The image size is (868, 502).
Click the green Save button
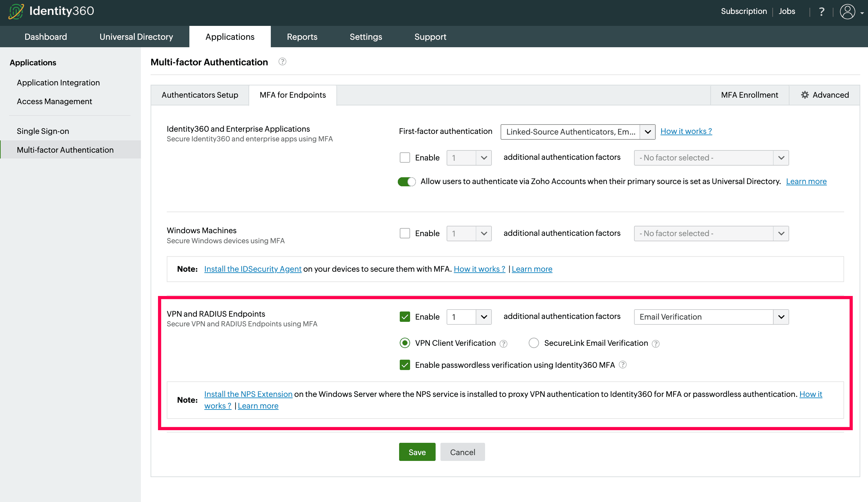coord(417,452)
